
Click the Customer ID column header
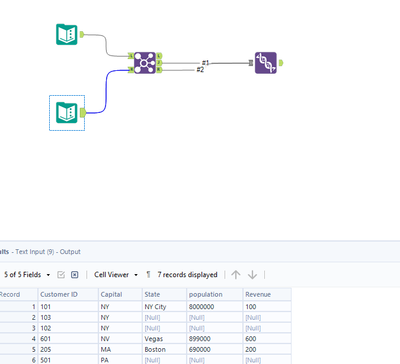(x=68, y=294)
